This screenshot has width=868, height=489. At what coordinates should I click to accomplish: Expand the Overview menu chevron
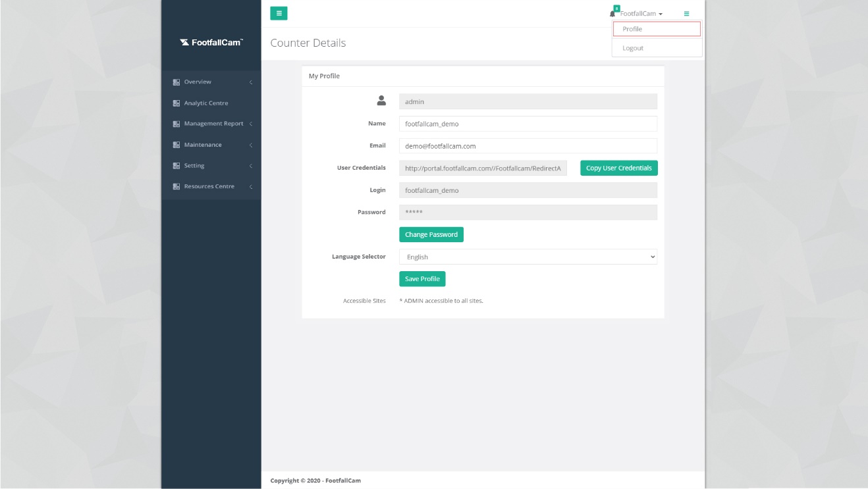[251, 82]
